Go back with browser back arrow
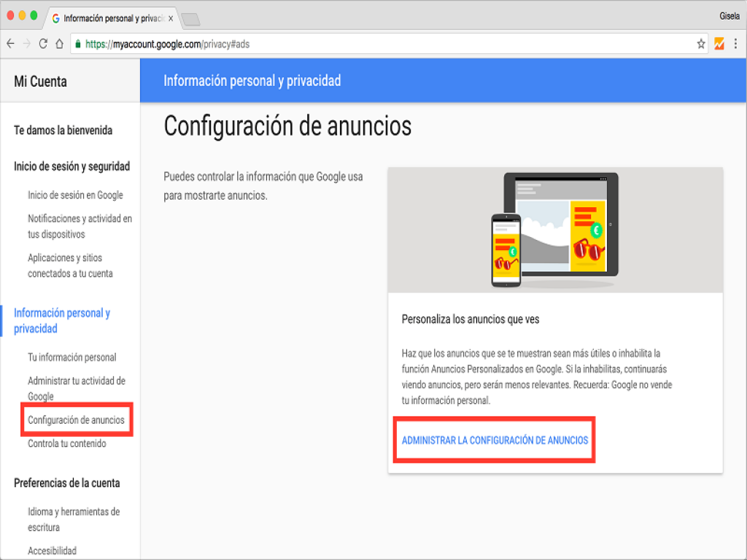The image size is (747, 560). (x=10, y=44)
